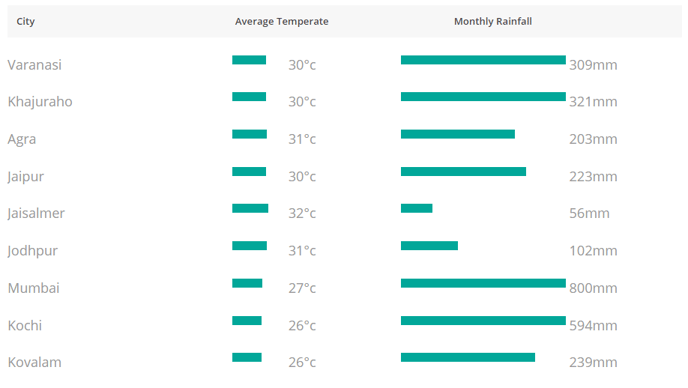The height and width of the screenshot is (388, 688).
Task: Click the Jodhpur city label
Action: coord(32,251)
